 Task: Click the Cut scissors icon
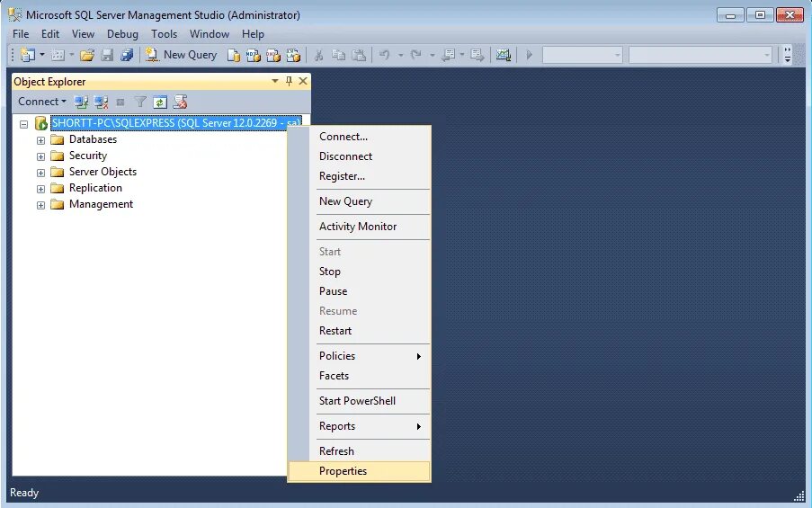[318, 55]
